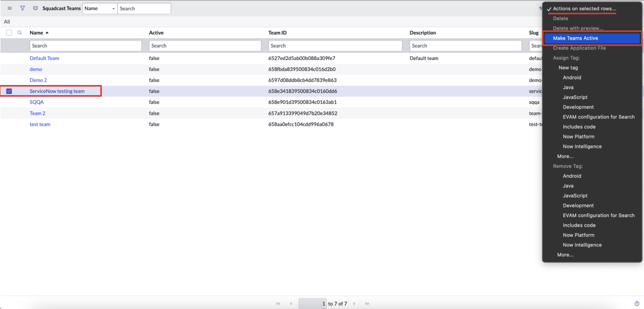
Task: Click the funnel filter icon
Action: click(22, 8)
